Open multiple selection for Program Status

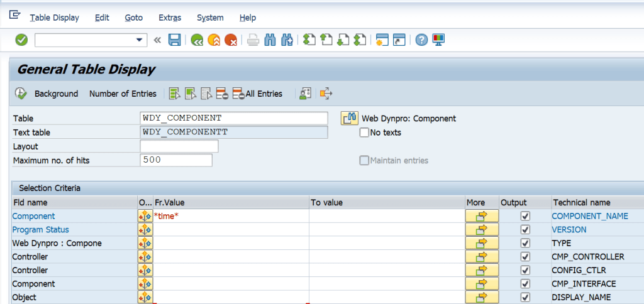point(482,230)
